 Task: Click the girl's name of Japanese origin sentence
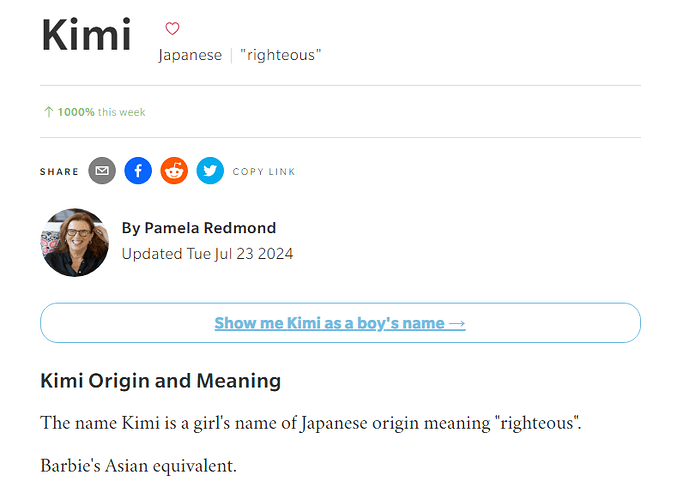coord(311,423)
